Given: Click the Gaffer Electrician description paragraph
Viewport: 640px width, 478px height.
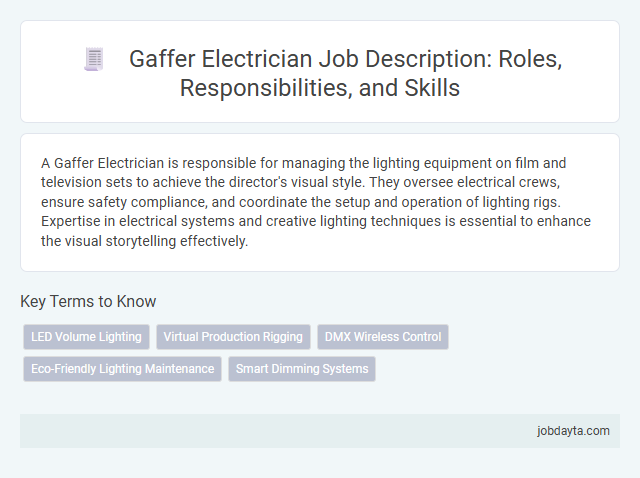Looking at the screenshot, I should point(316,202).
